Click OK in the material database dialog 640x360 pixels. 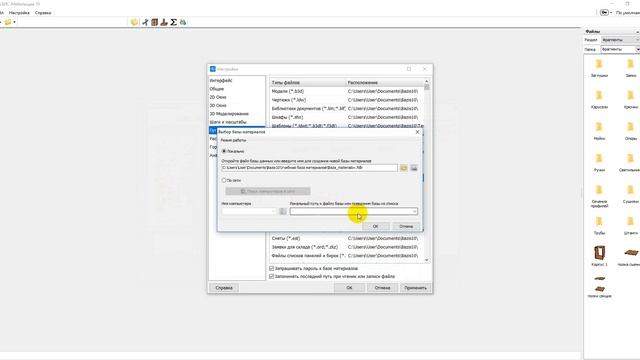376,226
